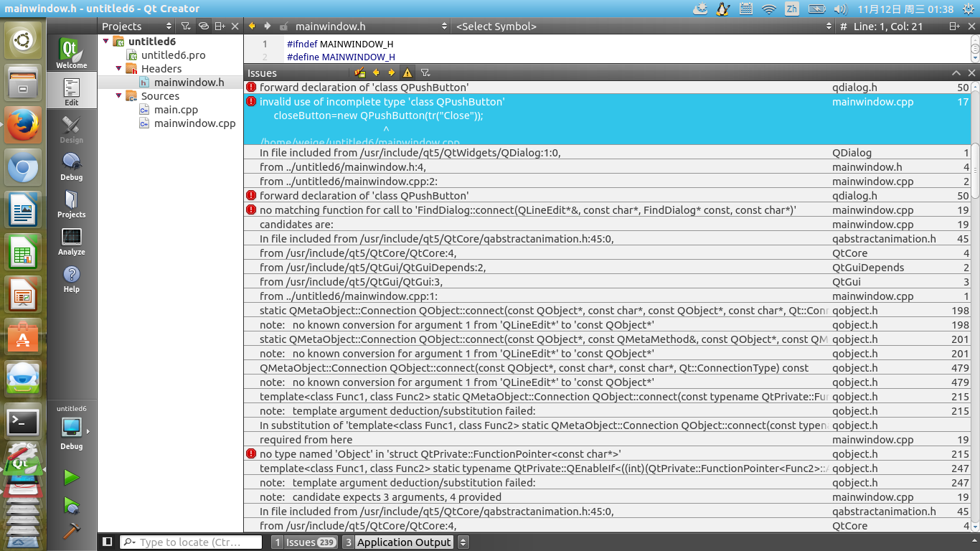Go forward in editor navigation history

point(267,27)
